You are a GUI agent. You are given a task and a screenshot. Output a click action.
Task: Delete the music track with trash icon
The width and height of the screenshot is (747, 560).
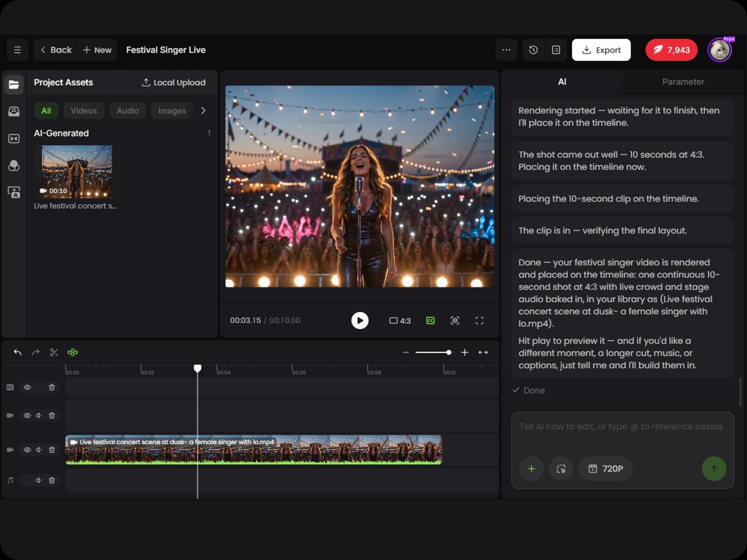click(52, 480)
